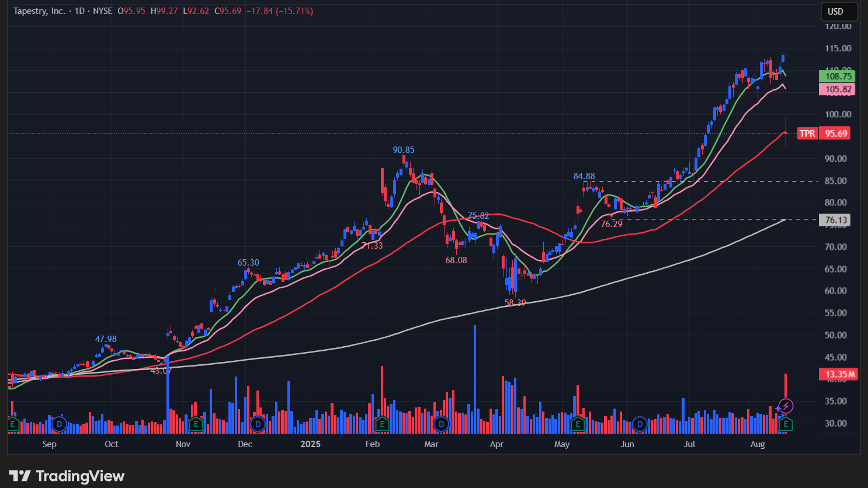Image resolution: width=868 pixels, height=488 pixels.
Task: Click the pink 105.82 moving average price label
Action: pyautogui.click(x=837, y=89)
